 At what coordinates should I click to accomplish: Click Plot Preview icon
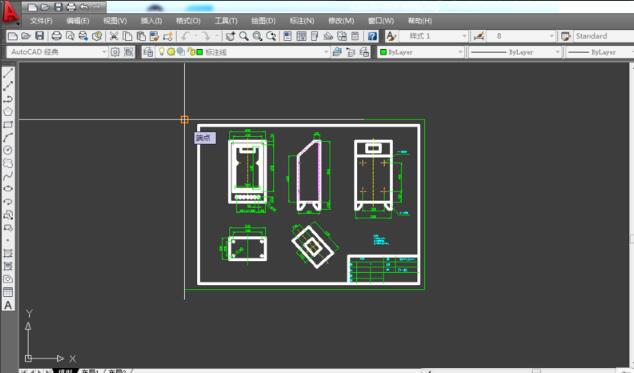tap(70, 36)
